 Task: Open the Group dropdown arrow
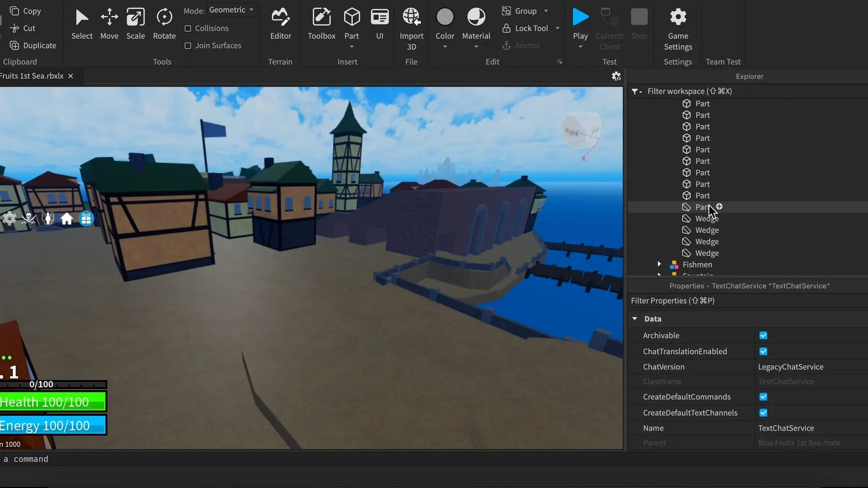pyautogui.click(x=546, y=11)
